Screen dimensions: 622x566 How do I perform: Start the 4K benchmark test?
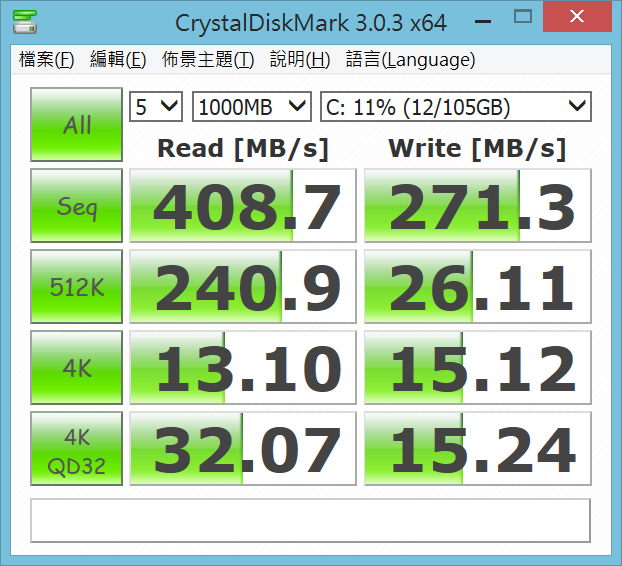(x=77, y=367)
